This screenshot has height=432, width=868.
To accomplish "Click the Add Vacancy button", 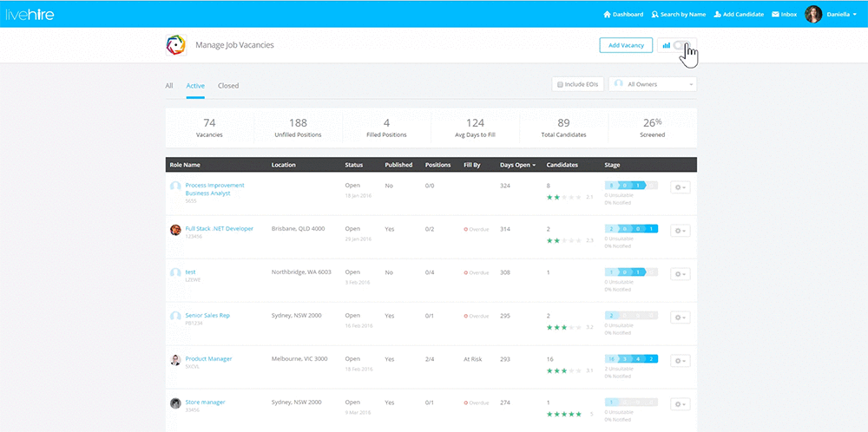I will click(626, 45).
